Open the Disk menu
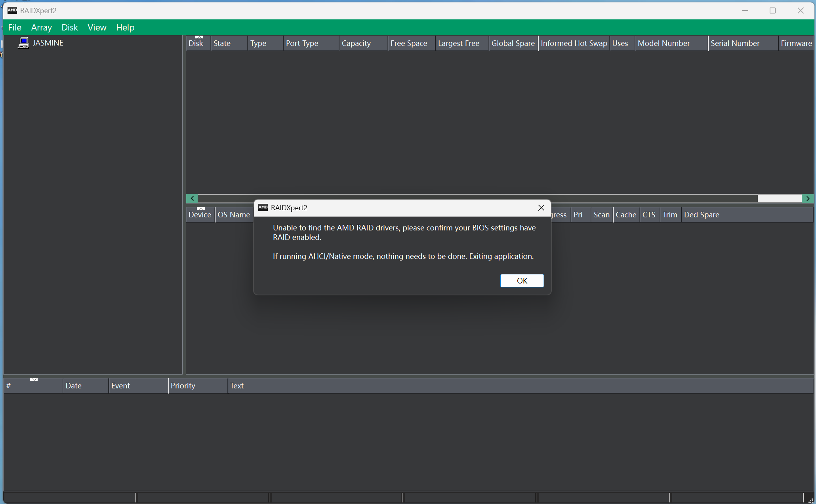 [70, 27]
